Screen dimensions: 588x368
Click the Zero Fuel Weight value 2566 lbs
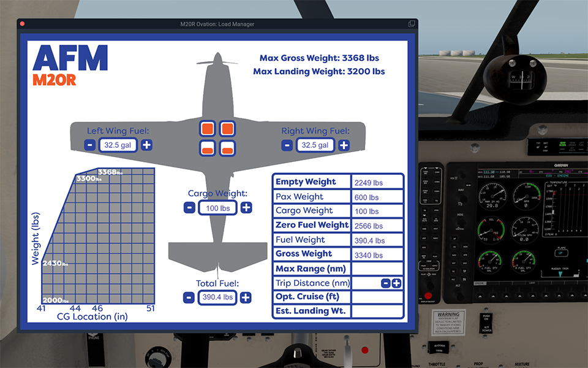[369, 226]
